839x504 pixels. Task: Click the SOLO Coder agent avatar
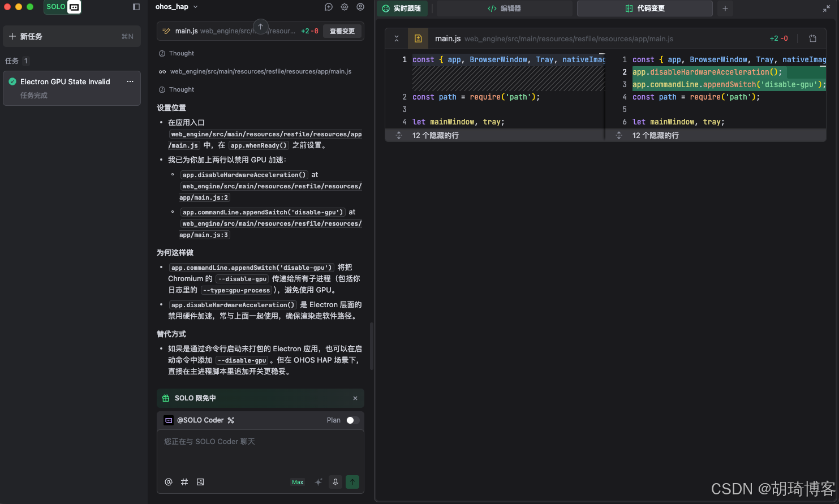coord(169,420)
